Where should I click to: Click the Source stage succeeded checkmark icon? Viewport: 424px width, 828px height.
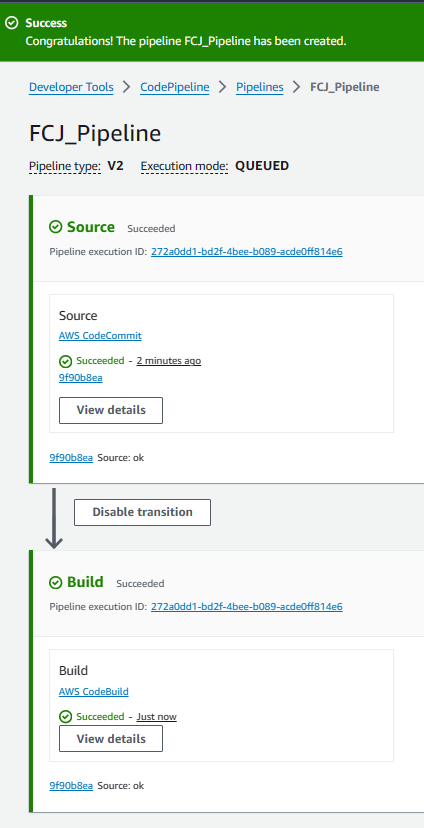(x=55, y=227)
